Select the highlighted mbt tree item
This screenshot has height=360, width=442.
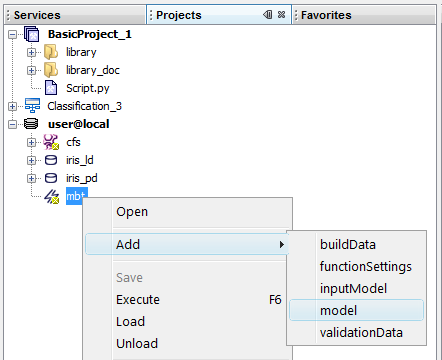tap(76, 196)
